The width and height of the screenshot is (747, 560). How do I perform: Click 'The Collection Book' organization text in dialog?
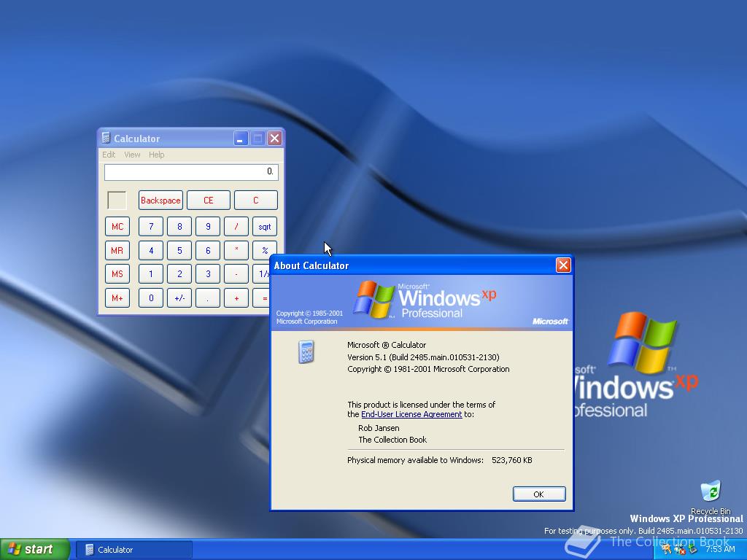pos(392,440)
